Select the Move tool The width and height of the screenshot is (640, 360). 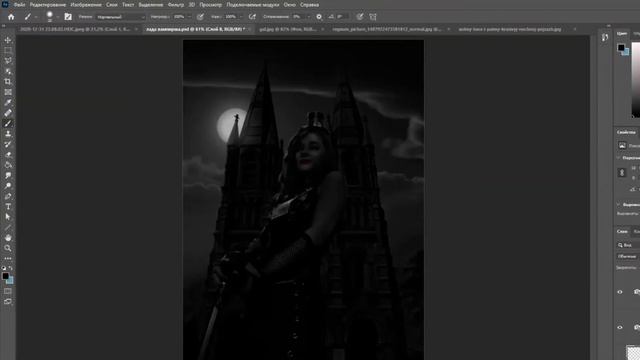[x=8, y=40]
